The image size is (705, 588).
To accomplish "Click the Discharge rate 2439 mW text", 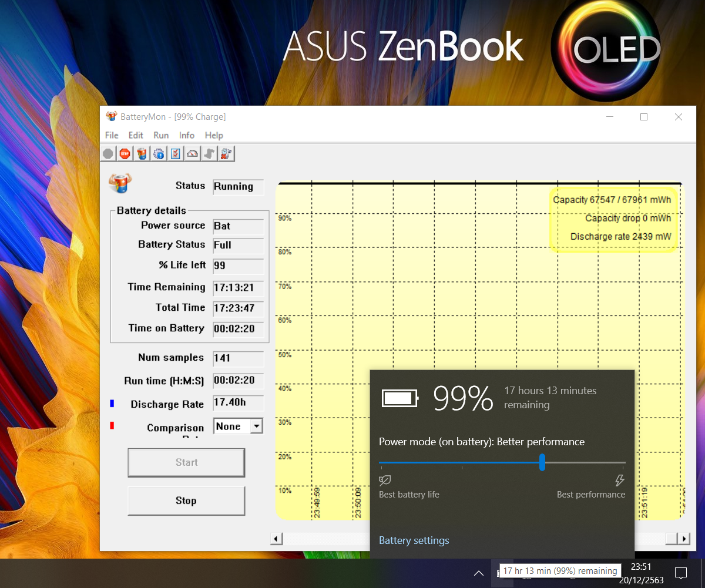I will (x=620, y=237).
